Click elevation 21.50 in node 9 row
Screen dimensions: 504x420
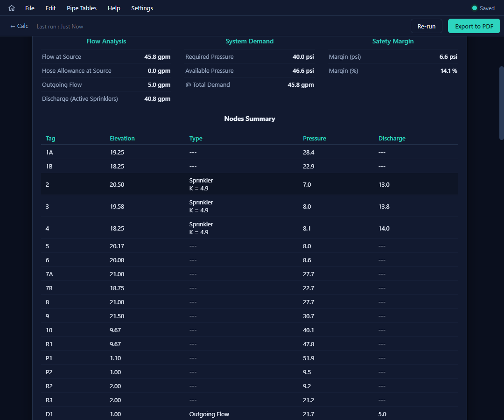tap(117, 316)
